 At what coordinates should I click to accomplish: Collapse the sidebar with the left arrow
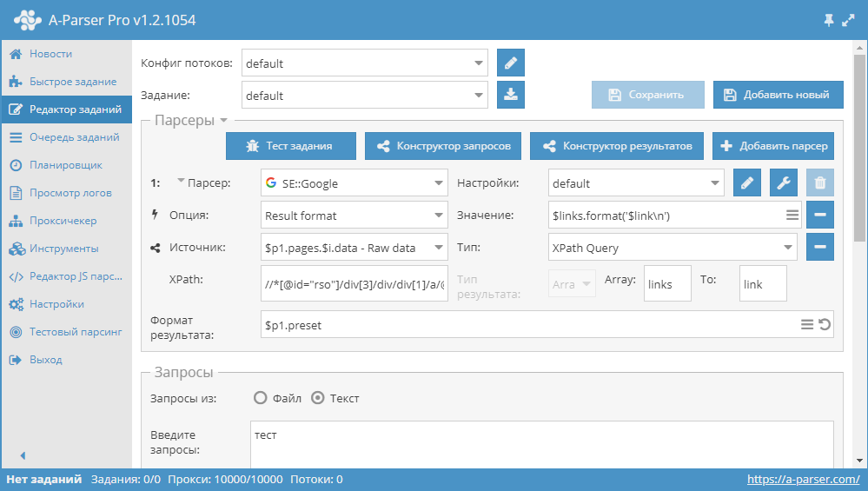(x=23, y=455)
